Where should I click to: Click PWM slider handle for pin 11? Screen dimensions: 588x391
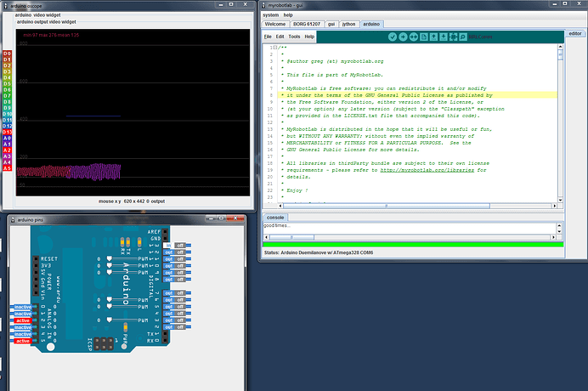pos(109,258)
